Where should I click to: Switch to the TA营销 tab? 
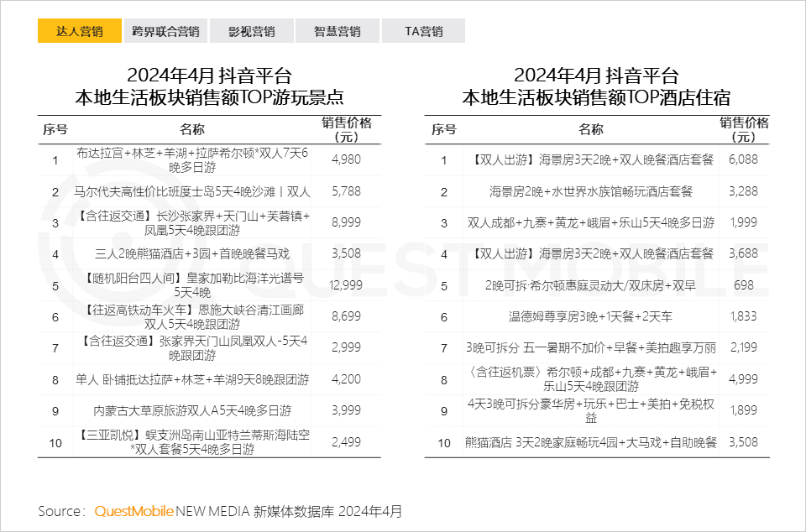click(x=423, y=31)
